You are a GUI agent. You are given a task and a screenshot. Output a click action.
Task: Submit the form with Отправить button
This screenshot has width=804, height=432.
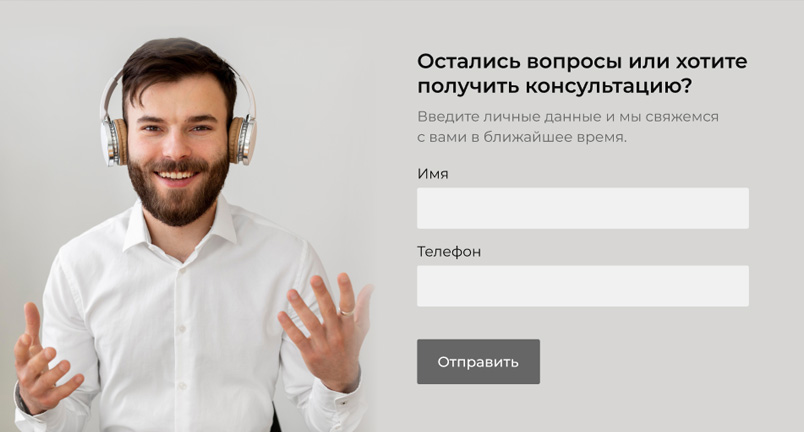[x=478, y=361]
